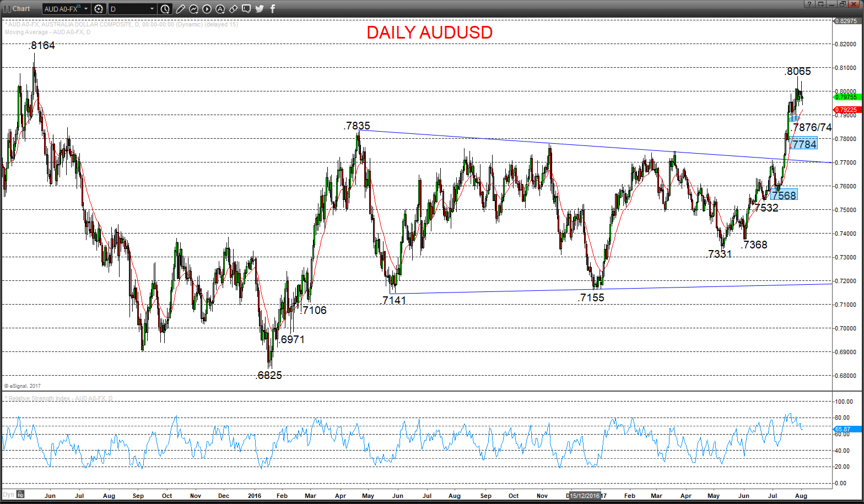This screenshot has height=504, width=864.
Task: Click the .6971 annotation
Action: [291, 340]
